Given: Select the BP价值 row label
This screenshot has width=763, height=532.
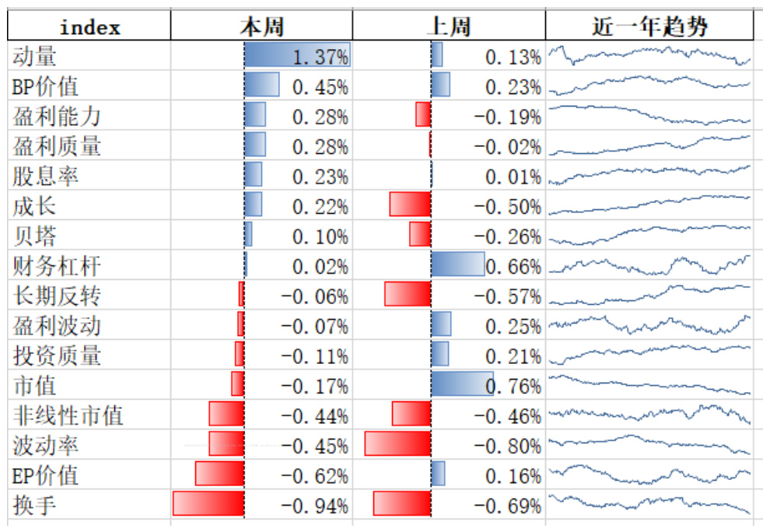Looking at the screenshot, I should click(x=46, y=86).
